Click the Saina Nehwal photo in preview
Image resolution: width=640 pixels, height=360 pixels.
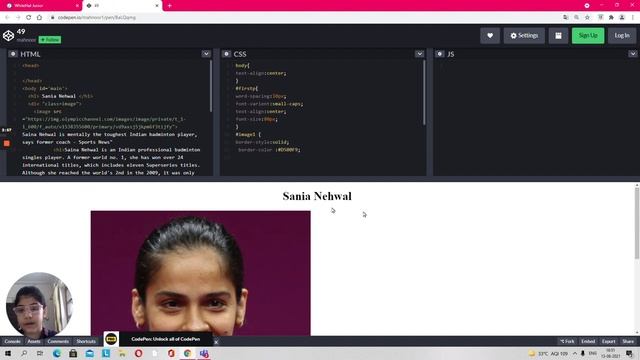coord(200,273)
